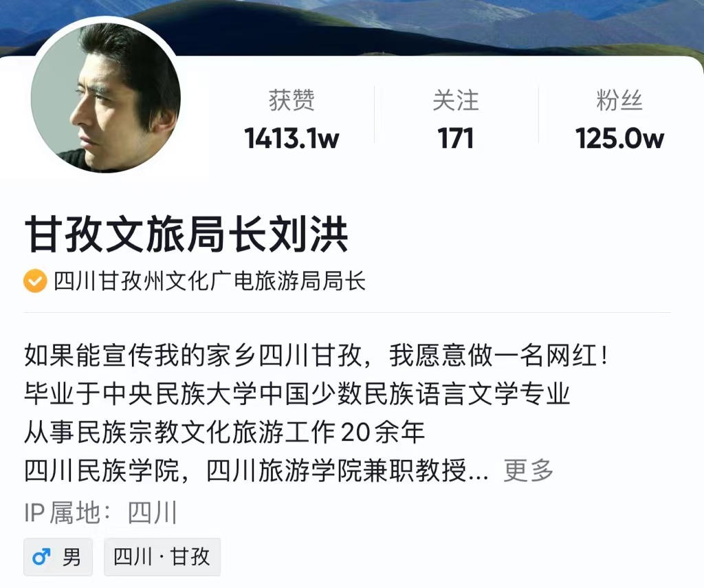Tap bio line about 中央民族大学
This screenshot has height=588, width=704.
pyautogui.click(x=297, y=394)
